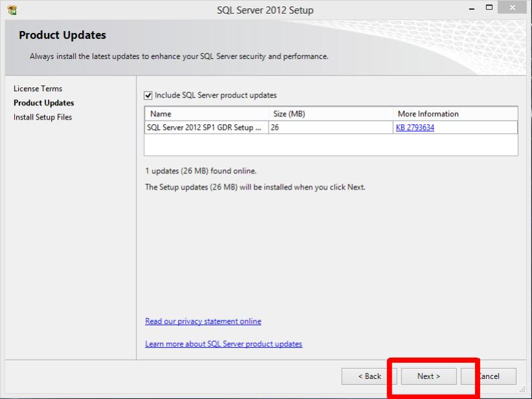Go back with the Back button

[369, 376]
